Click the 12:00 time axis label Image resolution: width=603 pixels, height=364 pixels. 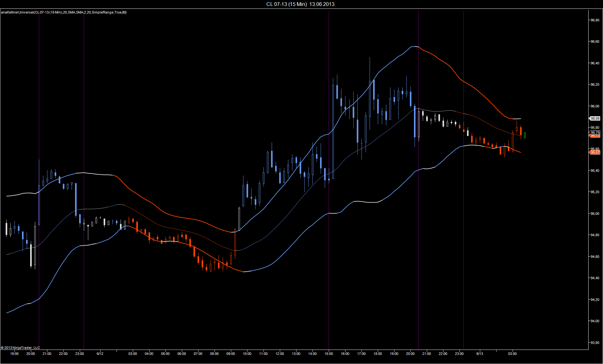point(280,354)
